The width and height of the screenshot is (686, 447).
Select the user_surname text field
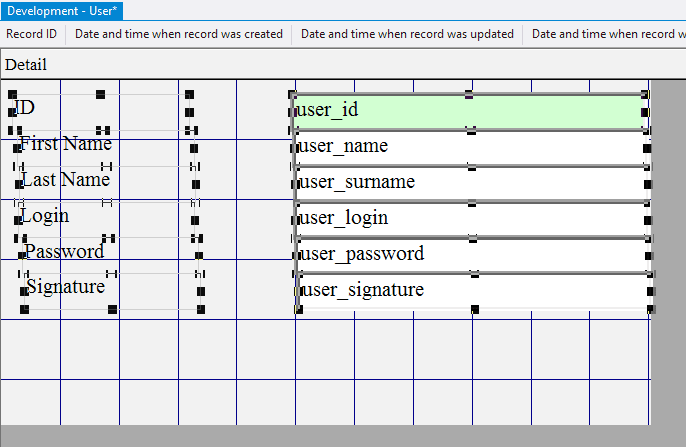click(x=470, y=183)
